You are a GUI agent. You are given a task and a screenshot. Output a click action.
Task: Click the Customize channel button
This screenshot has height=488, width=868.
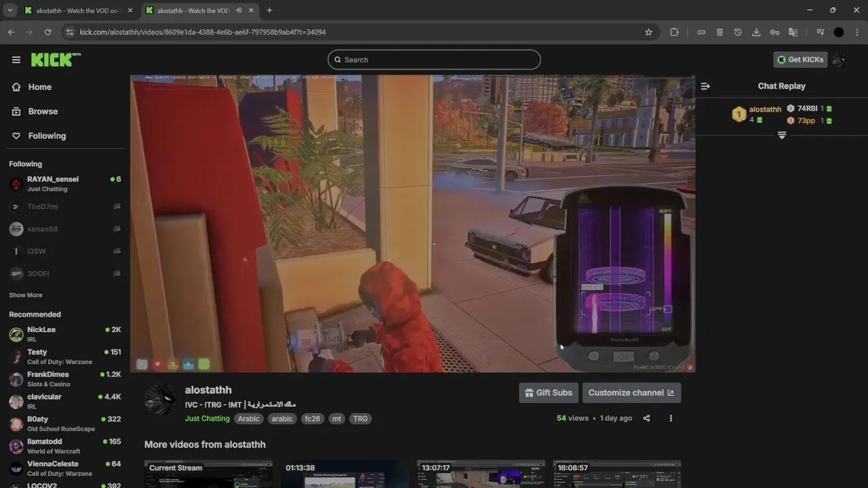[x=631, y=392]
